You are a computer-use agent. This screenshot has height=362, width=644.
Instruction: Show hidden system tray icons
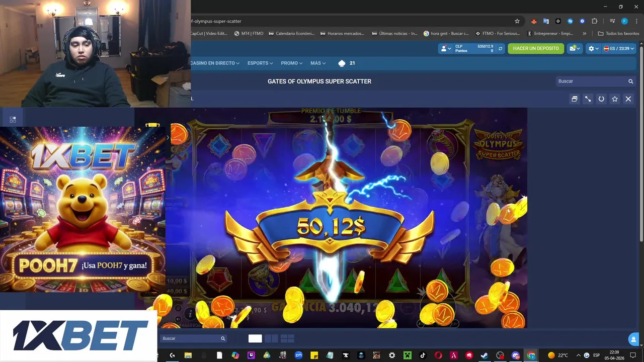pyautogui.click(x=578, y=355)
